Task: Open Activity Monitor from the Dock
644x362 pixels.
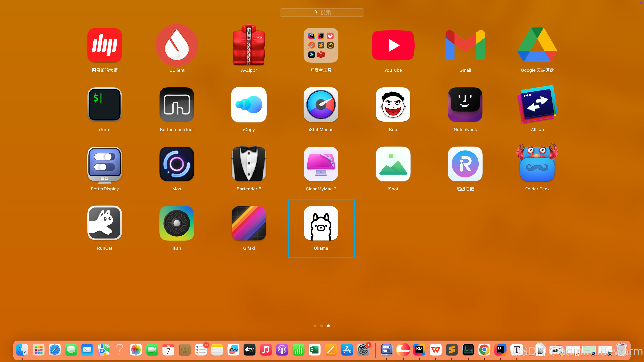Action: 468,350
